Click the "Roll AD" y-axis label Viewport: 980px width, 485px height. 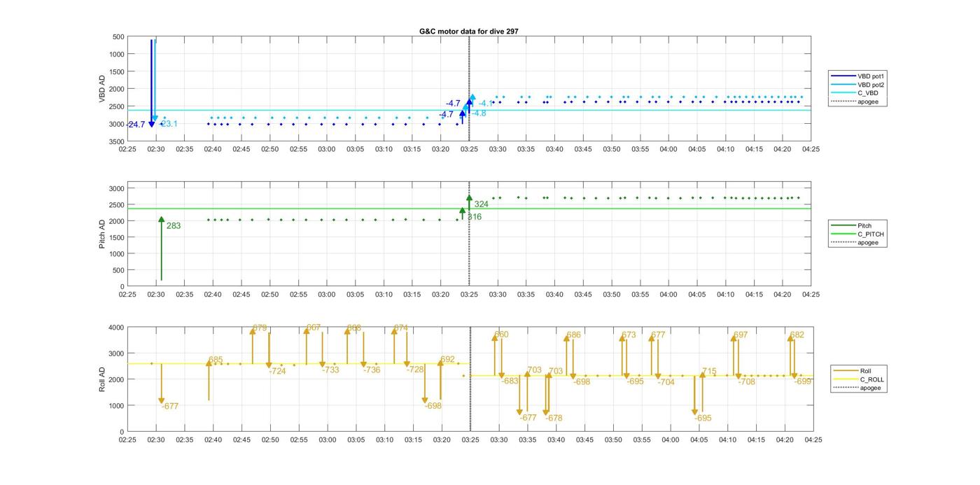[102, 379]
